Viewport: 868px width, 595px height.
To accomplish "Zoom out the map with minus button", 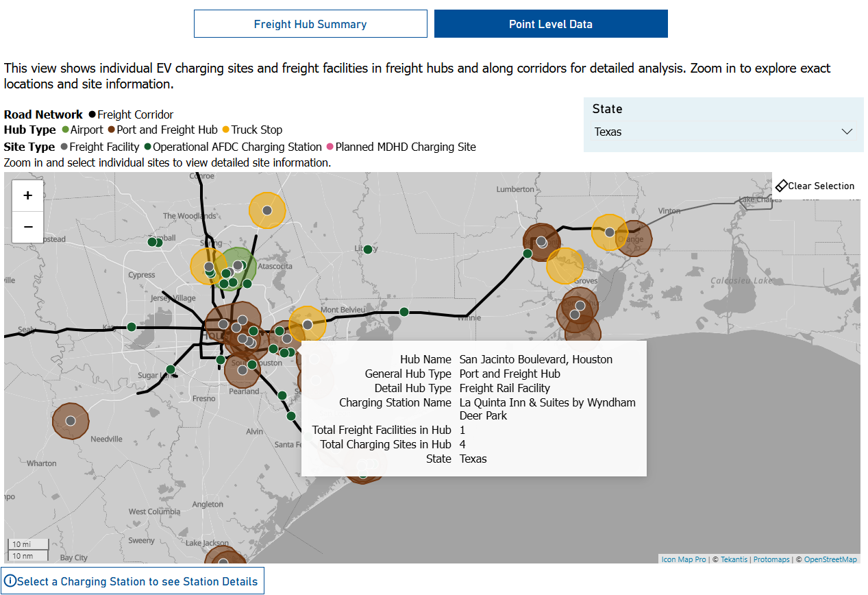I will pos(28,227).
